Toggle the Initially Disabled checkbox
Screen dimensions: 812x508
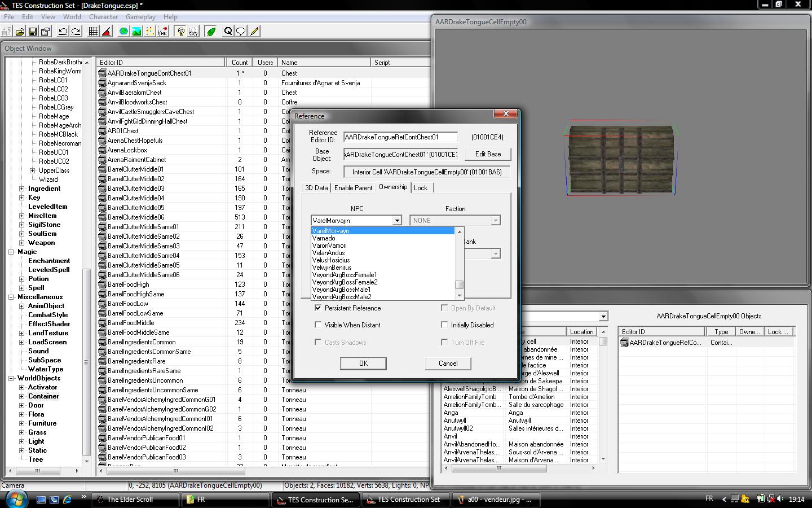(444, 325)
